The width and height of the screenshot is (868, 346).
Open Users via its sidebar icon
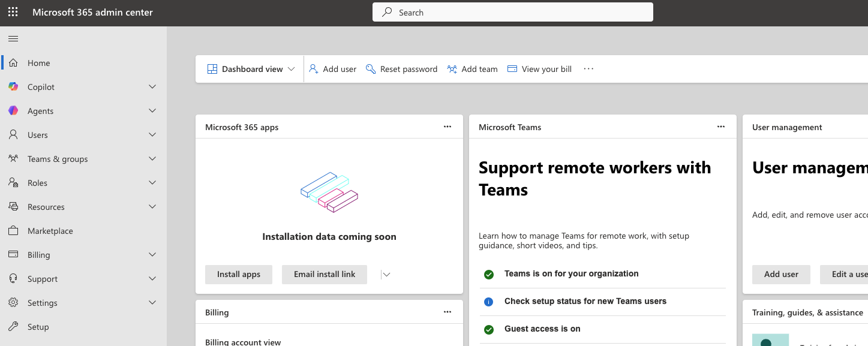13,134
